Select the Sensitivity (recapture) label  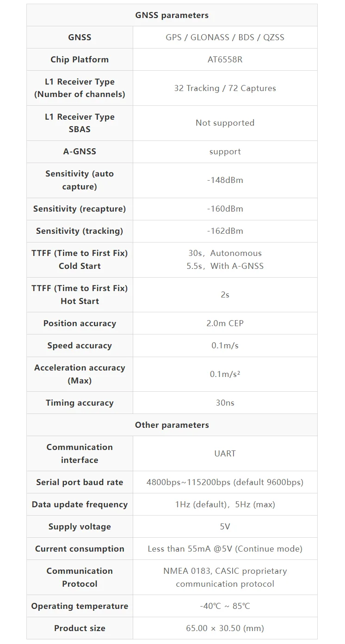[x=80, y=209]
